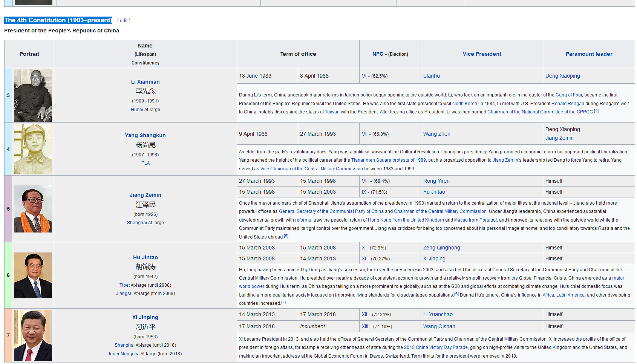Open General Secretary of the Communist Party link

(x=331, y=211)
